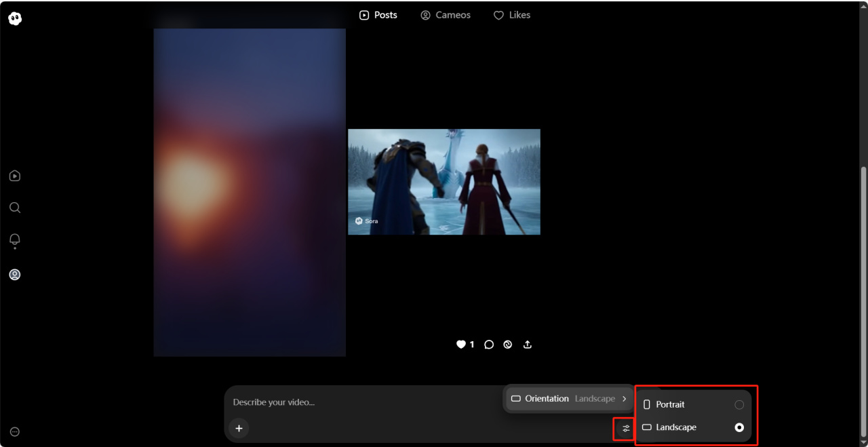
Task: Open notifications bell icon
Action: tap(15, 240)
